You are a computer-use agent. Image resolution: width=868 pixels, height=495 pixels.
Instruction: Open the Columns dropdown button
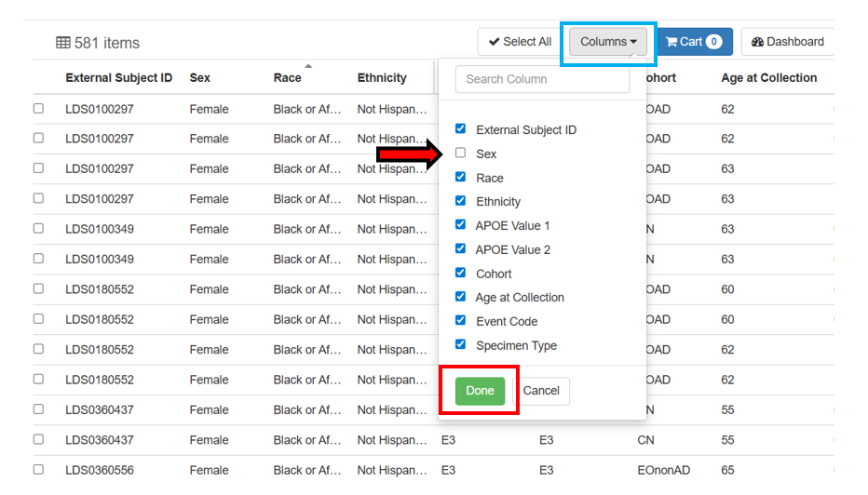608,42
